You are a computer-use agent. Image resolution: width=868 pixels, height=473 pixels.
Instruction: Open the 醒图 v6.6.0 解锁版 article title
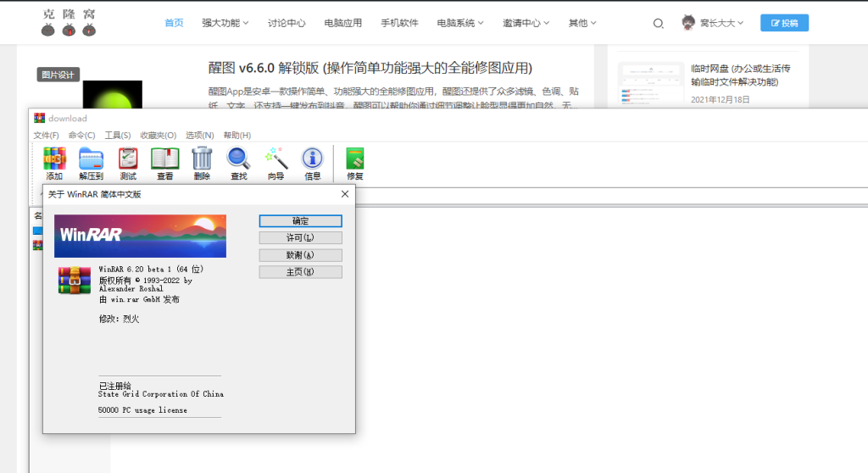click(370, 68)
